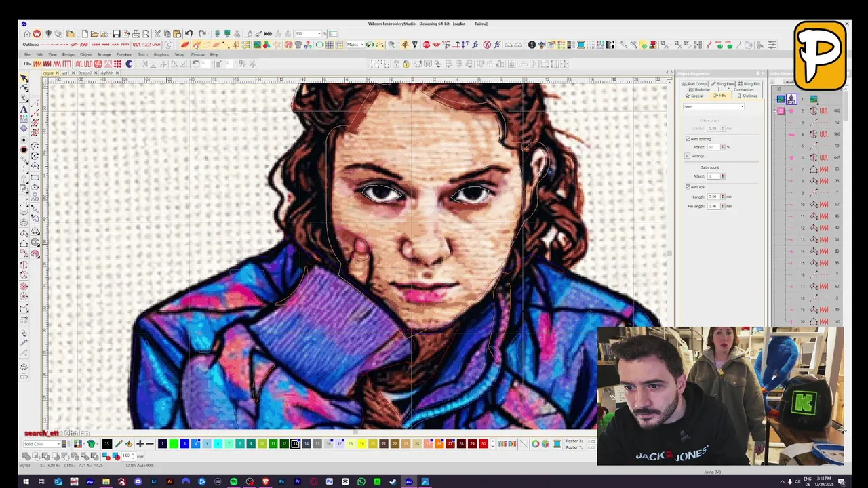Click the Windows Start button
Screen dimensions: 868x488
point(26,482)
